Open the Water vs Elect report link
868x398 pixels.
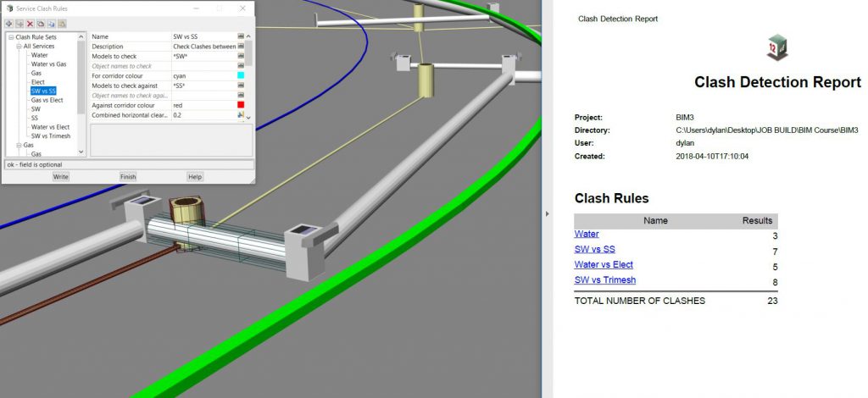[603, 264]
